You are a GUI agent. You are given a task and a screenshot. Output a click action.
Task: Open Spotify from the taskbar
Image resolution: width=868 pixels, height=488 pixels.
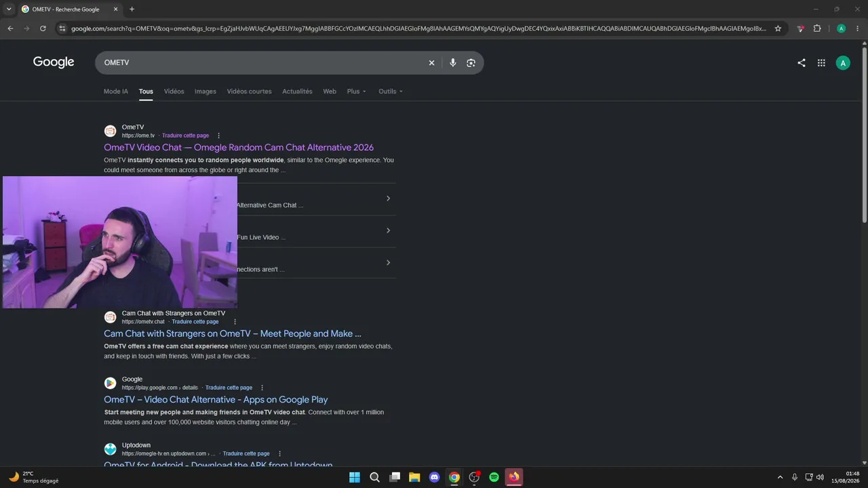coord(494,477)
